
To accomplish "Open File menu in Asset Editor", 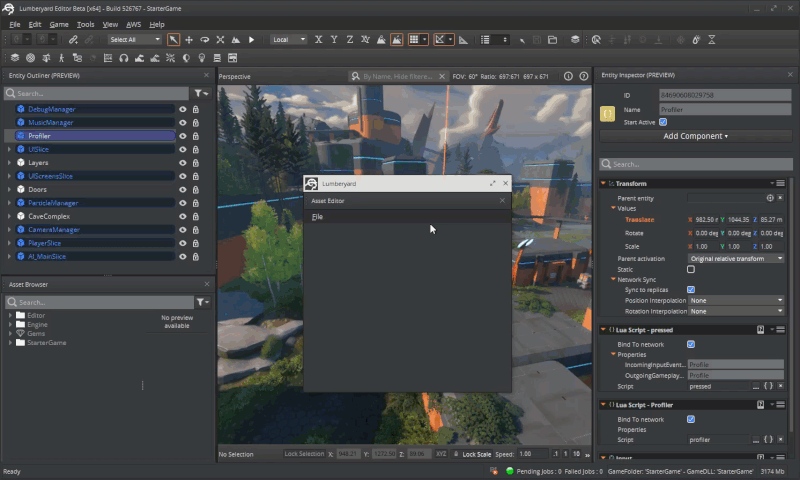I will (317, 216).
